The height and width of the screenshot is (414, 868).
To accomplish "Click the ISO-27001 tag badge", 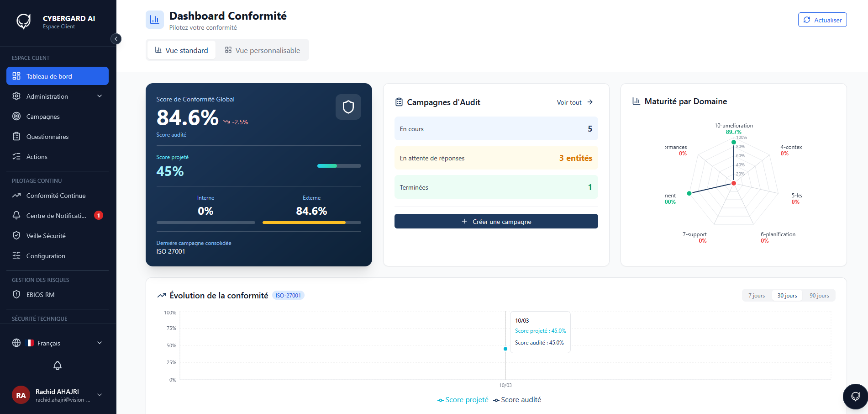I will tap(288, 295).
